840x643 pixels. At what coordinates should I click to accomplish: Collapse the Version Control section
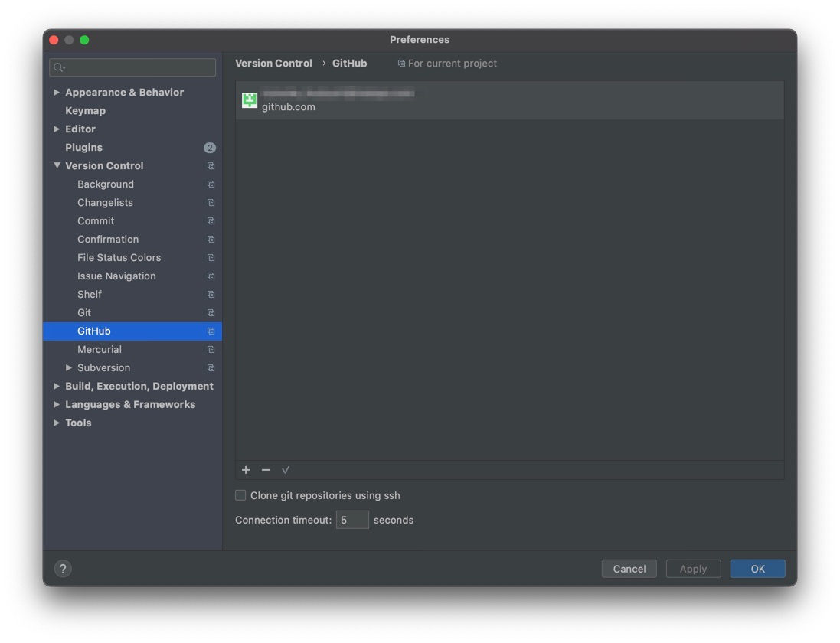[57, 166]
